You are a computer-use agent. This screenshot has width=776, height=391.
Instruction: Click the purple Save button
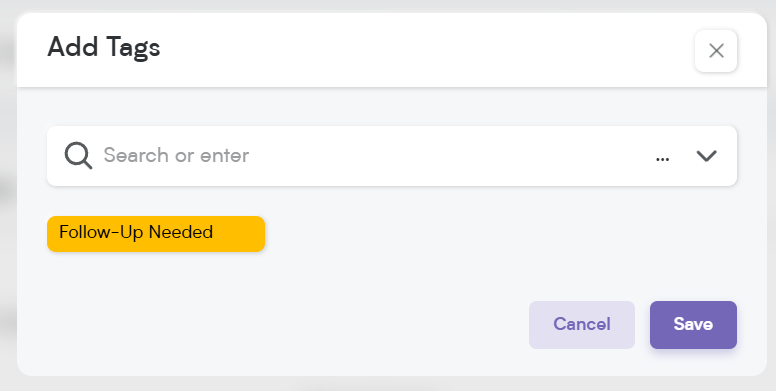(693, 325)
